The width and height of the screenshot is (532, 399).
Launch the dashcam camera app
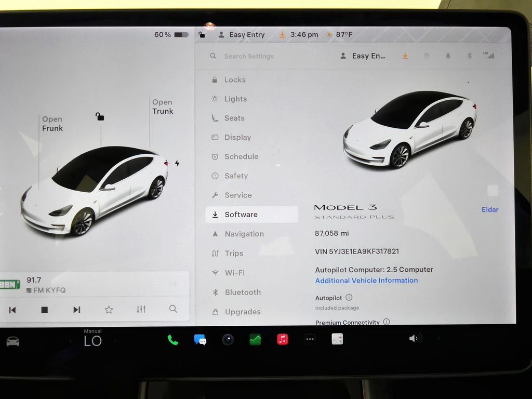coord(228,339)
